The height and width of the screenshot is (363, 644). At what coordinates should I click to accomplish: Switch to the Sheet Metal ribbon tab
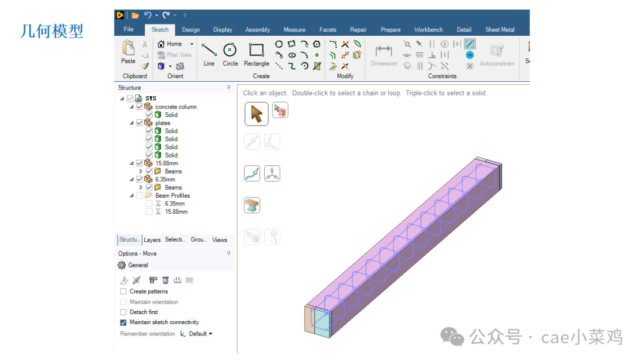(x=500, y=29)
